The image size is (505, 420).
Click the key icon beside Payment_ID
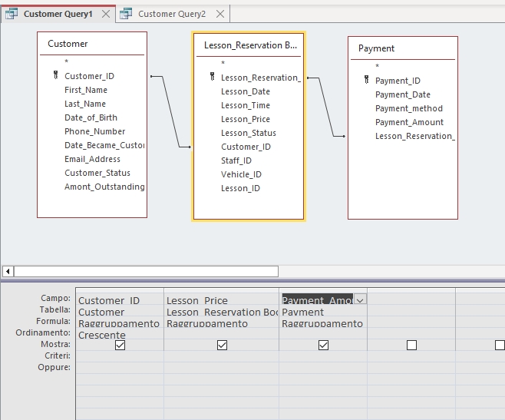pos(367,80)
